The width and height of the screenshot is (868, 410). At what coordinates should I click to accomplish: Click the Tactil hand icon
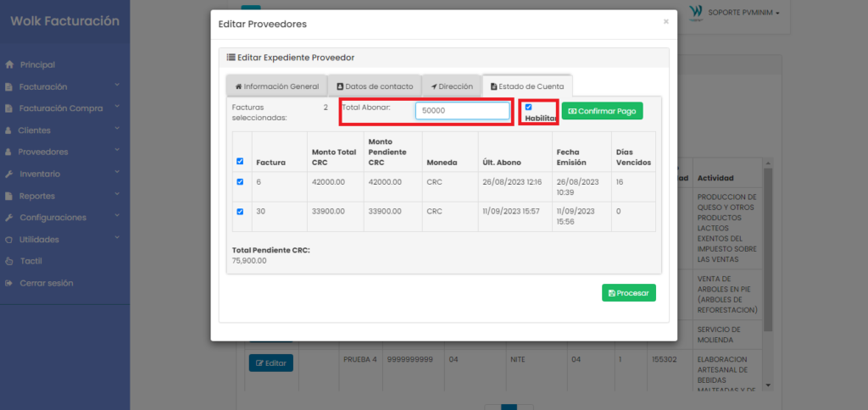(8, 261)
